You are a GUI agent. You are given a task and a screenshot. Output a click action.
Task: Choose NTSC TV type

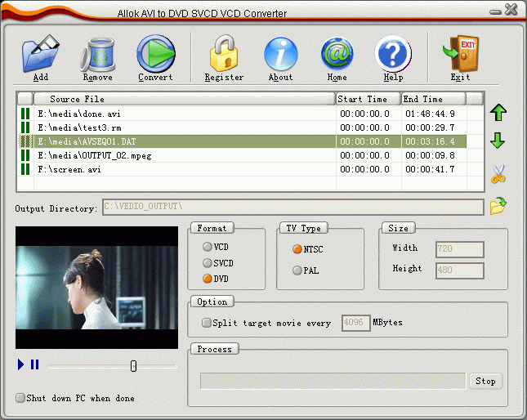pos(297,249)
